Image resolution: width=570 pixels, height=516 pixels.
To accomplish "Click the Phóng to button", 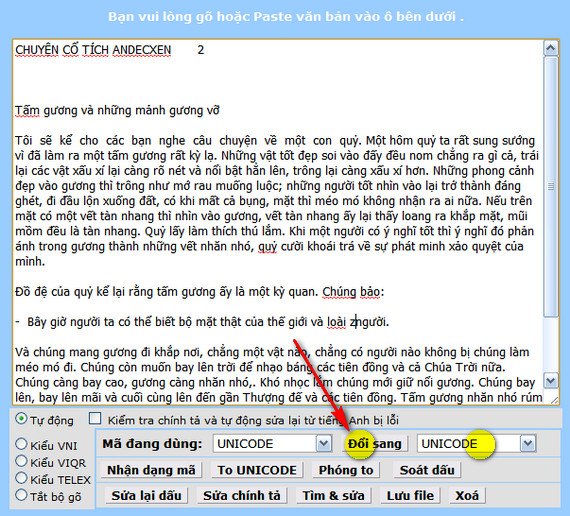I will tap(346, 470).
